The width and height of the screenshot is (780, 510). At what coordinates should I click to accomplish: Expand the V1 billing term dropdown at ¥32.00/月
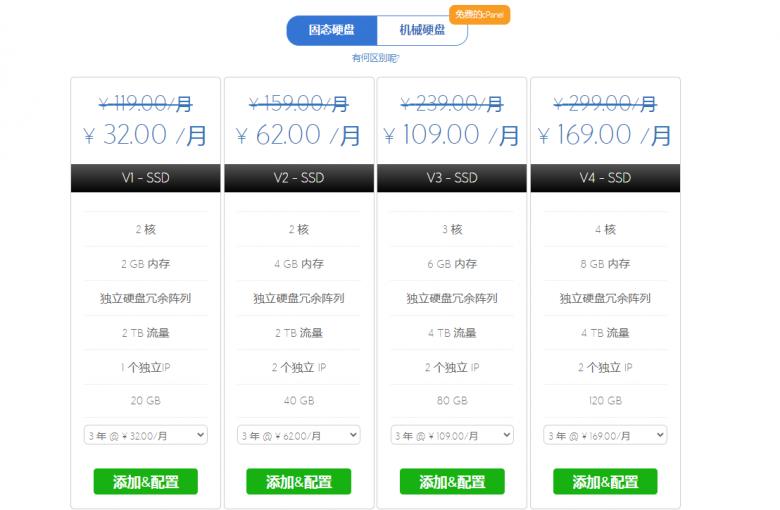[146, 435]
